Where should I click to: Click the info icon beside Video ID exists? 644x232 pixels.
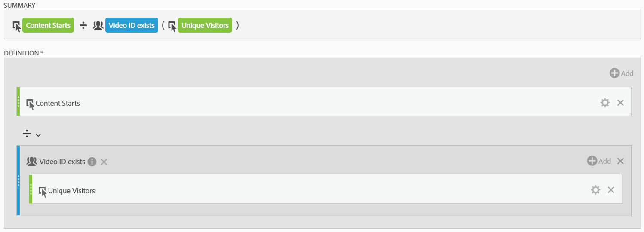pyautogui.click(x=92, y=162)
